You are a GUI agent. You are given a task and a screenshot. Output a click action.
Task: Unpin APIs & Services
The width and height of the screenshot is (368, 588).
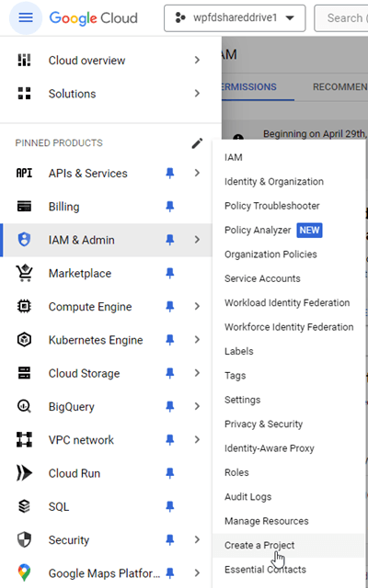(170, 174)
